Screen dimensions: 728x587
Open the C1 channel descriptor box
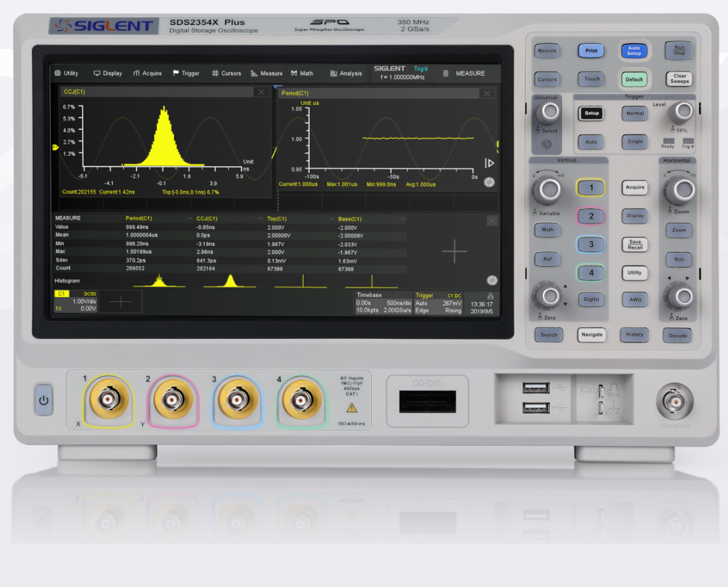(x=76, y=301)
